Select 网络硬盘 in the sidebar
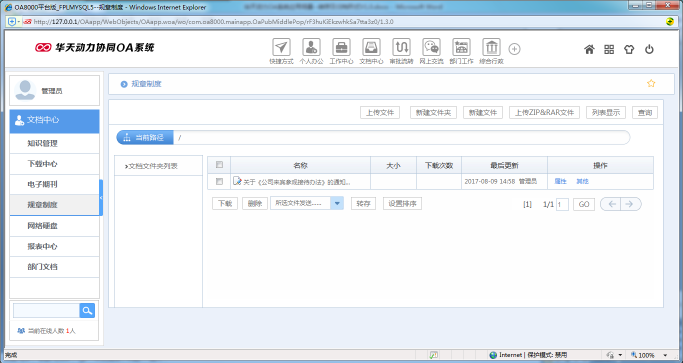Screen dimensions: 683x363 click(x=54, y=226)
